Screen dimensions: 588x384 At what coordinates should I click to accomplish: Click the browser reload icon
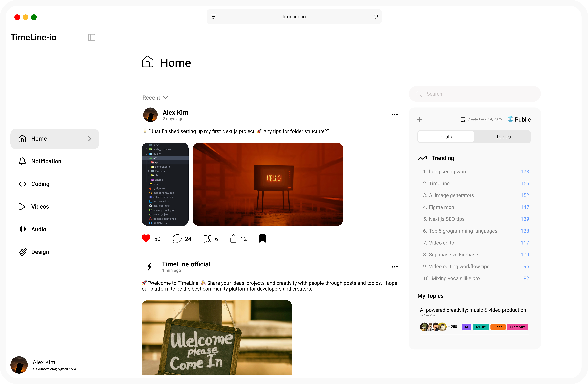coord(376,17)
